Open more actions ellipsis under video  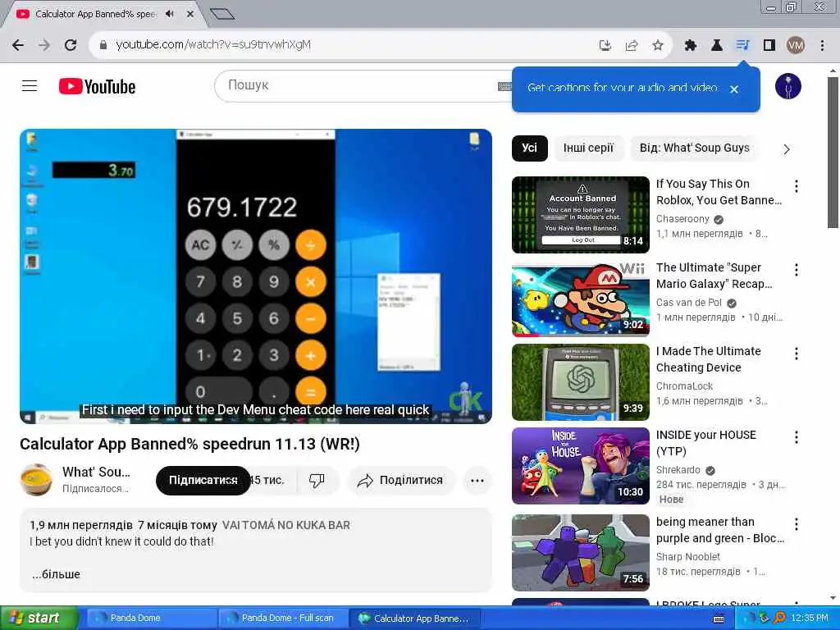(477, 481)
